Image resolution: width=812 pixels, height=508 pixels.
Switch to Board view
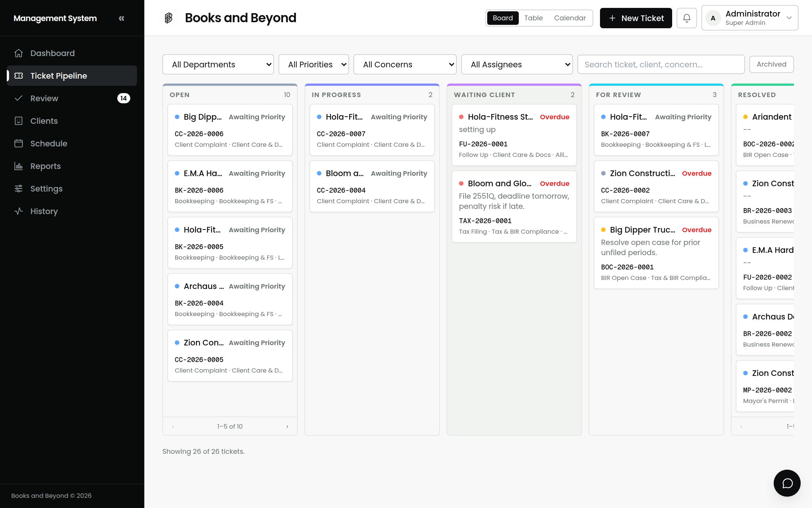[x=503, y=18]
